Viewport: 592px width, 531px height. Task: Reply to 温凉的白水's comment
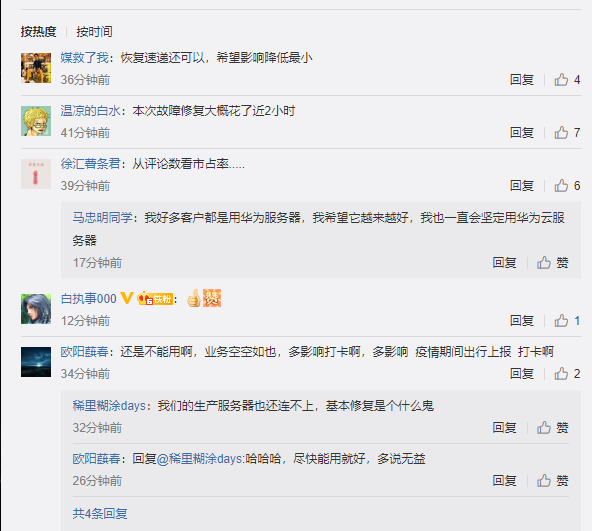tap(522, 133)
